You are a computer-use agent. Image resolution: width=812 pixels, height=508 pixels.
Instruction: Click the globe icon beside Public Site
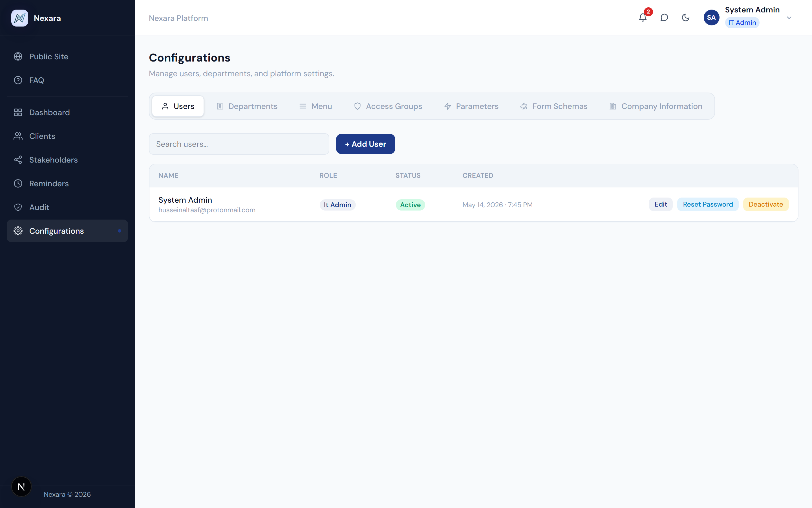click(18, 56)
